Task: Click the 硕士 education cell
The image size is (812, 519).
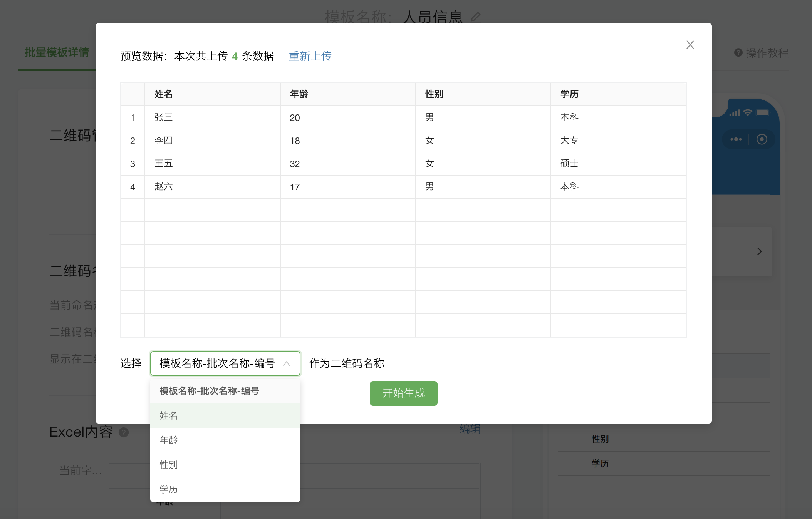Action: coord(619,164)
